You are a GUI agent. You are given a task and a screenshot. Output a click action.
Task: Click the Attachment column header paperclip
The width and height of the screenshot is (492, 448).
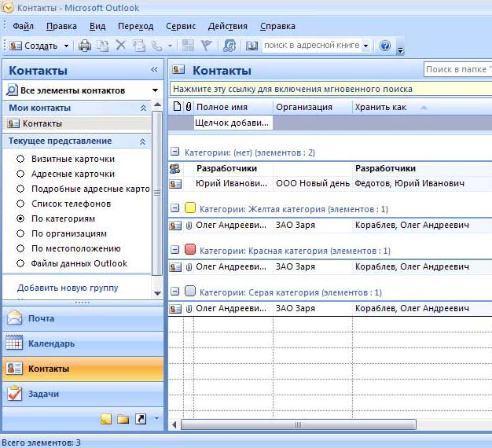(189, 107)
